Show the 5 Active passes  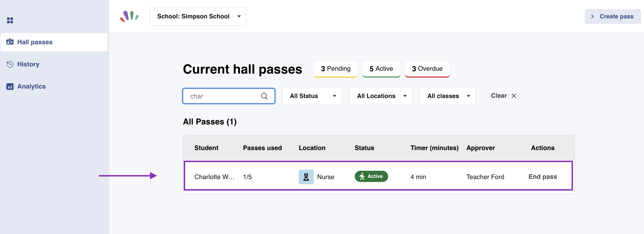click(381, 69)
